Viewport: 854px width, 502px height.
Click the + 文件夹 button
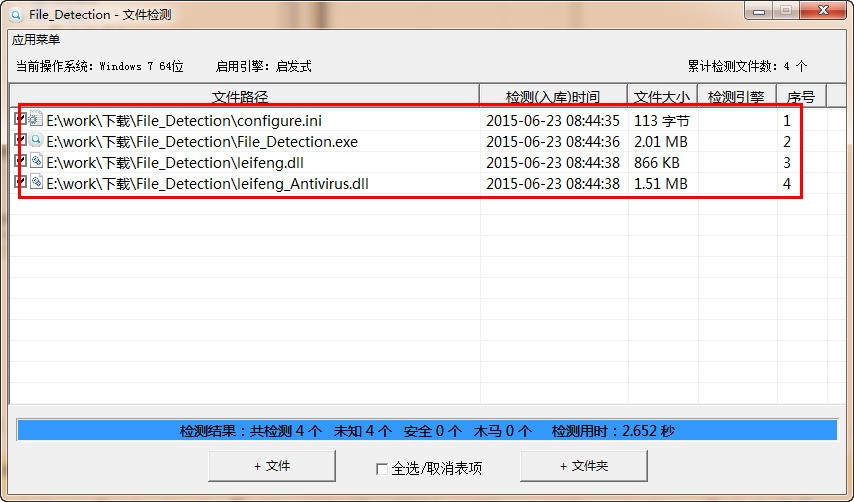[584, 466]
